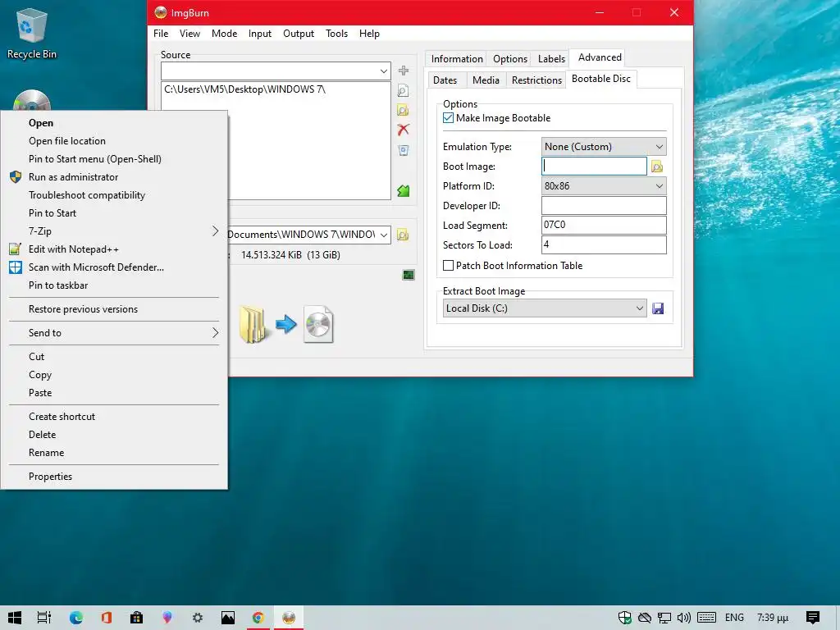840x630 pixels.
Task: Click the green show disc layout editor icon
Action: tap(404, 190)
